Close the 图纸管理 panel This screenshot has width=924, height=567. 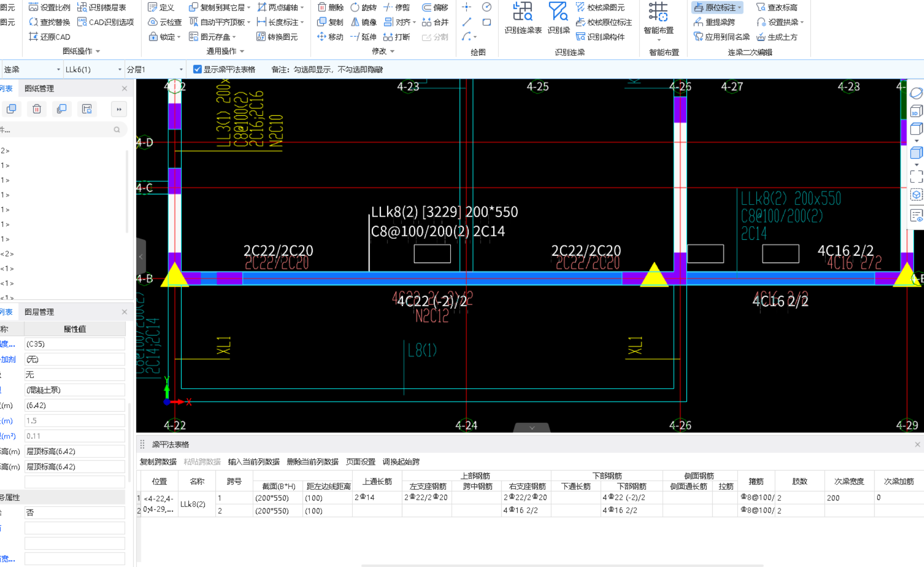tap(125, 88)
